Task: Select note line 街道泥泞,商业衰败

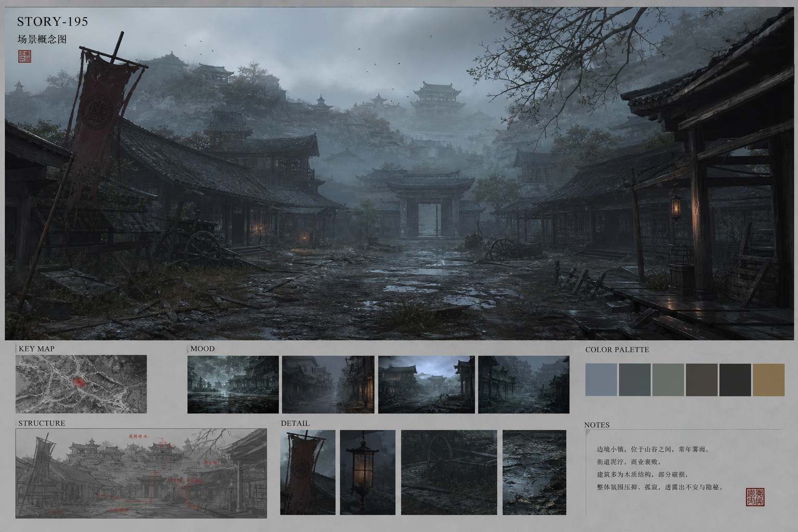Action: 628,462
